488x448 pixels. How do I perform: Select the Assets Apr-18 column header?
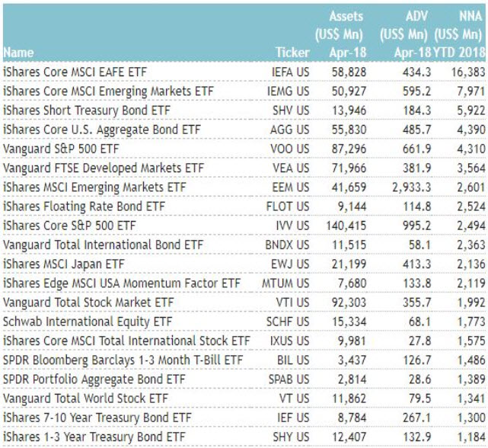click(x=346, y=34)
